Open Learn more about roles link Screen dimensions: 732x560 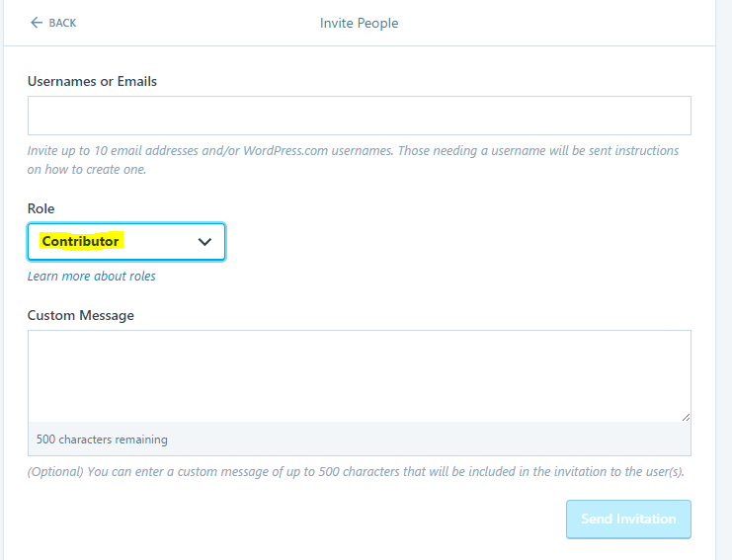(x=92, y=277)
